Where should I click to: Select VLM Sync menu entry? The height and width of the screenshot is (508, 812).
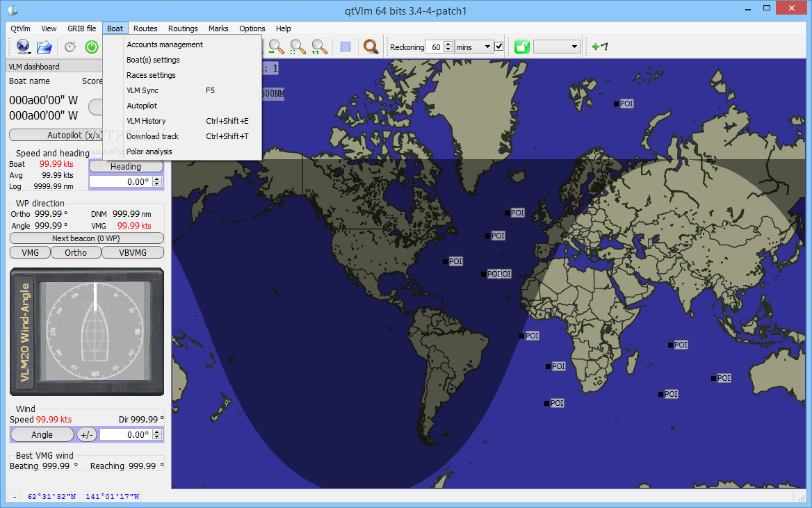pyautogui.click(x=182, y=90)
